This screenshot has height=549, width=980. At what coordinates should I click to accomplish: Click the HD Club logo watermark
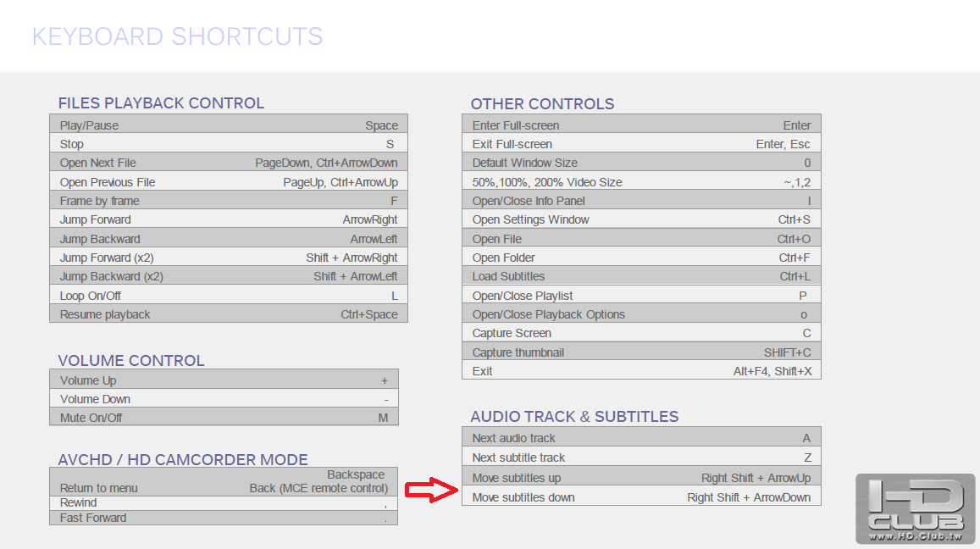point(915,504)
